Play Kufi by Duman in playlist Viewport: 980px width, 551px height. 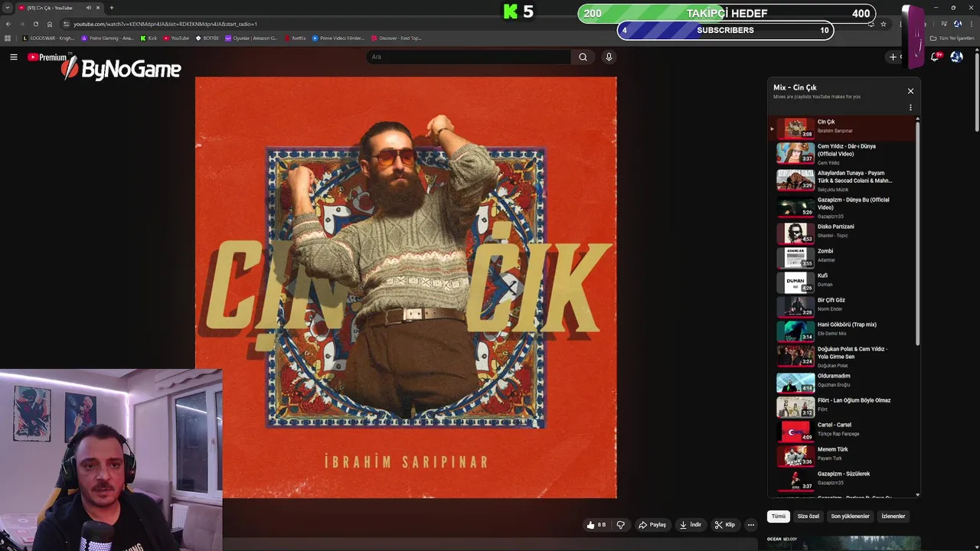[x=841, y=281]
